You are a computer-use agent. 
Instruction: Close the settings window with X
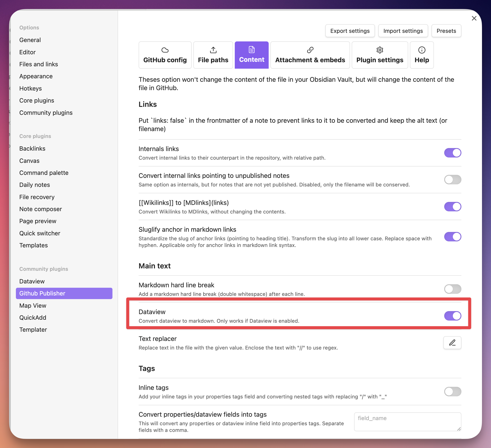point(474,18)
